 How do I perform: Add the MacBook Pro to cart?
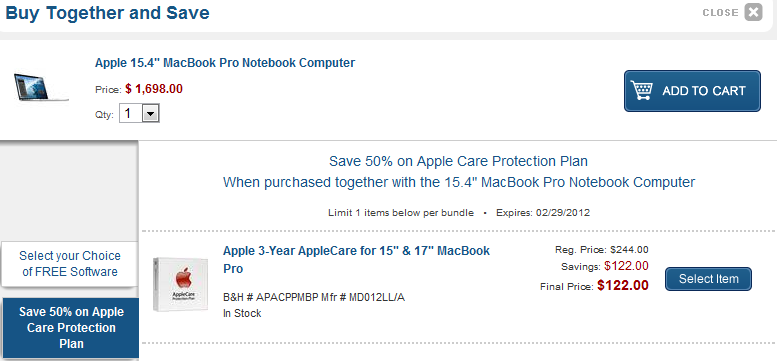pyautogui.click(x=692, y=91)
